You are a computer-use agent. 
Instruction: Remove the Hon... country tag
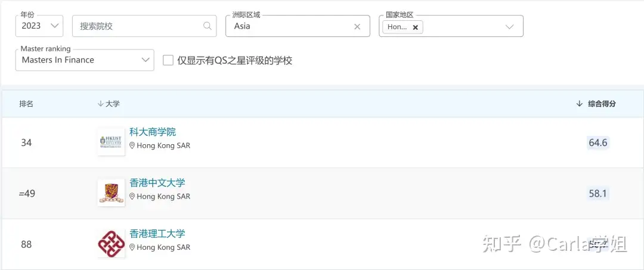(415, 27)
